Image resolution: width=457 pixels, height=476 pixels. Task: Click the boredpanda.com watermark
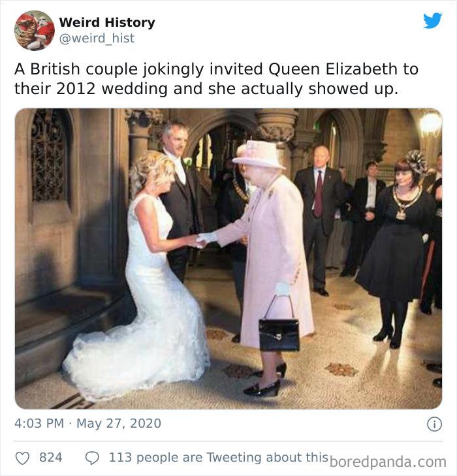click(x=388, y=462)
